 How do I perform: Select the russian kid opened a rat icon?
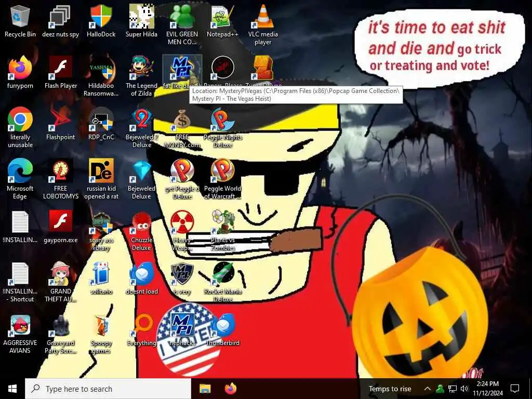[101, 179]
